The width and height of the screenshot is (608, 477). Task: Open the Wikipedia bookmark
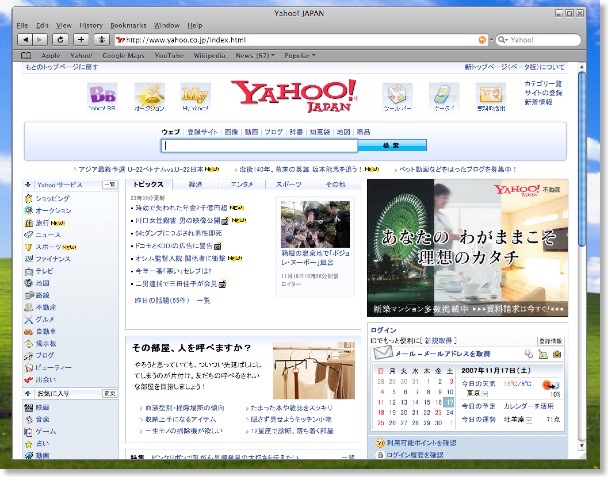(209, 55)
